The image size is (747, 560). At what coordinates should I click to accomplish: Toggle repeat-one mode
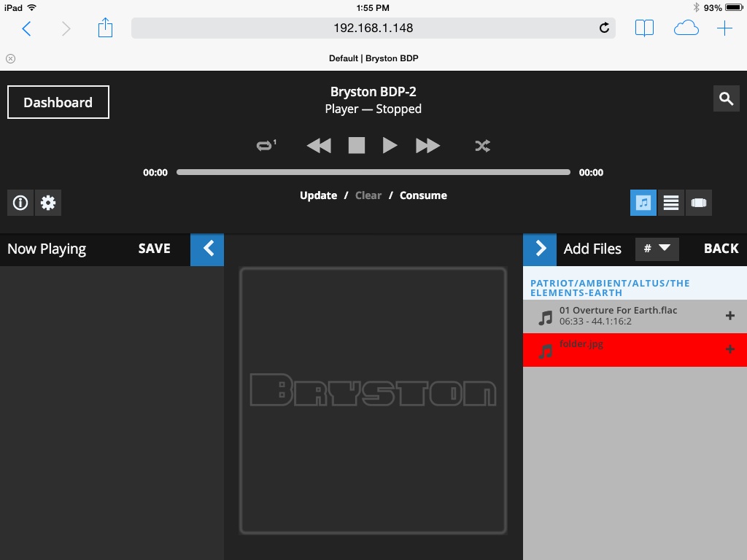pos(266,145)
